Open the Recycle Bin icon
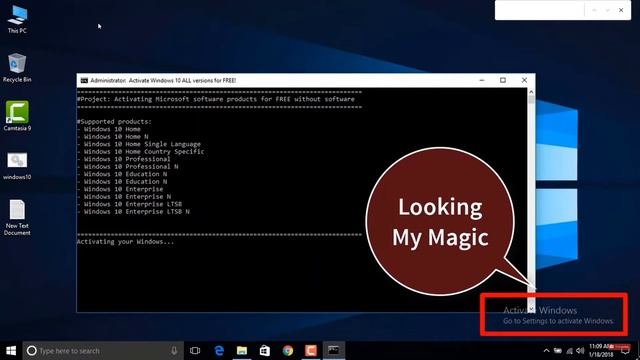 [17, 67]
